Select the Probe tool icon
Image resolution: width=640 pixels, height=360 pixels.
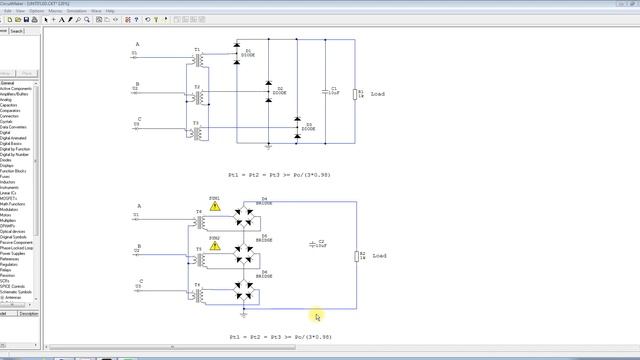pyautogui.click(x=78, y=20)
